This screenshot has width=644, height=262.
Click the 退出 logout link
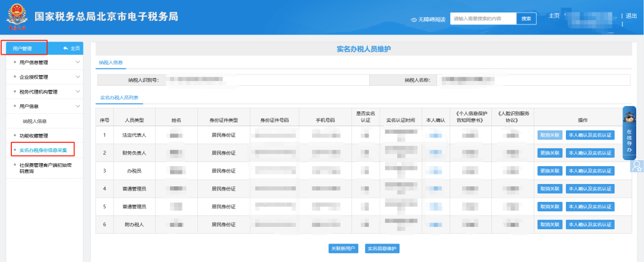(x=631, y=16)
